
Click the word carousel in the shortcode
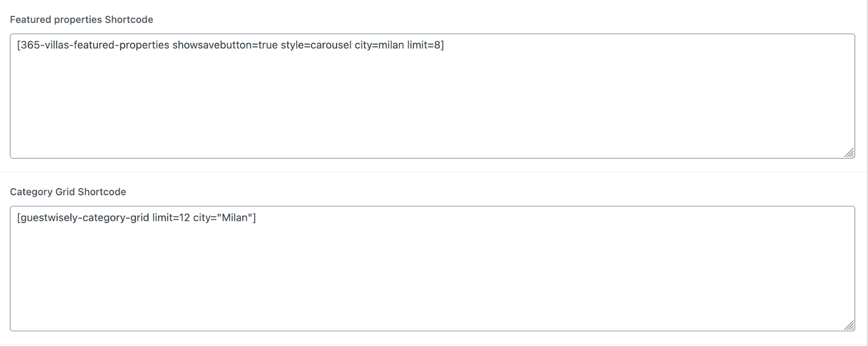point(330,45)
